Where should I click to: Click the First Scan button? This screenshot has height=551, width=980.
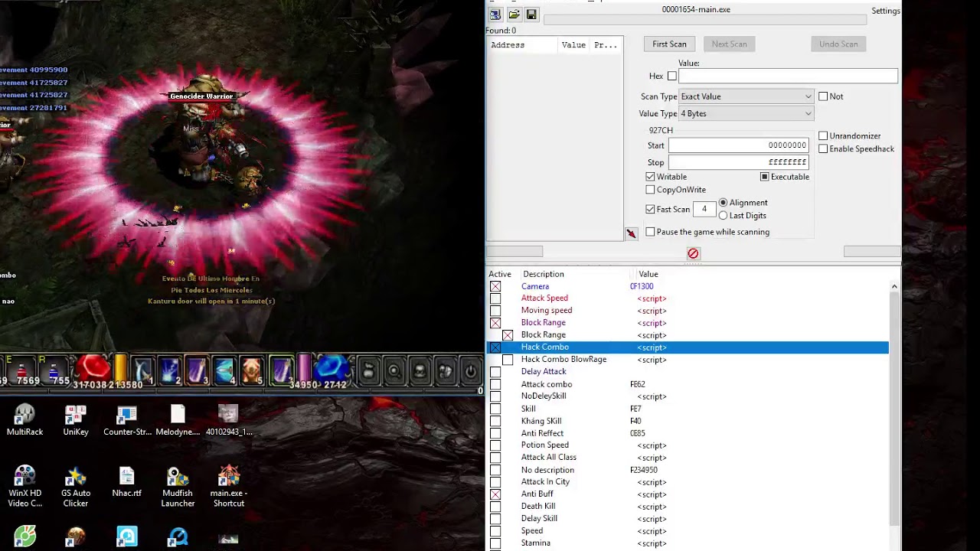pyautogui.click(x=669, y=44)
